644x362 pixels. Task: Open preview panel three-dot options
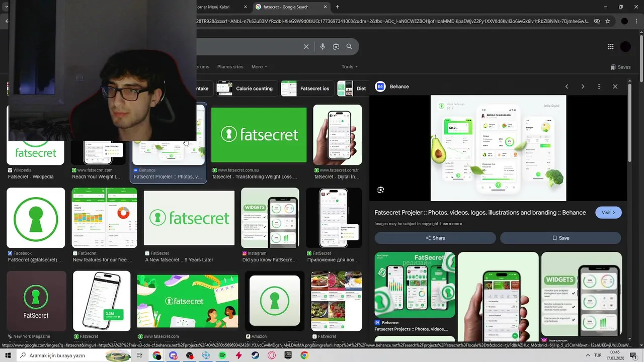599,86
